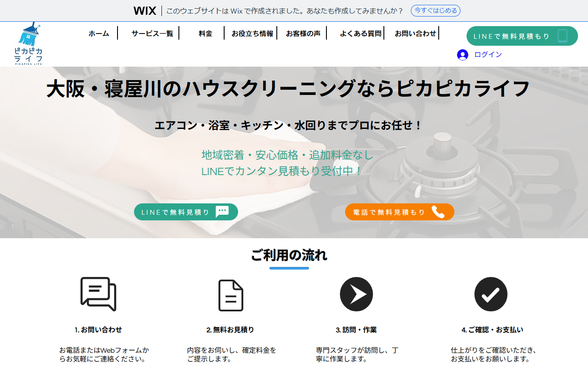Open the ホーム menu item
This screenshot has height=368, width=588.
99,34
